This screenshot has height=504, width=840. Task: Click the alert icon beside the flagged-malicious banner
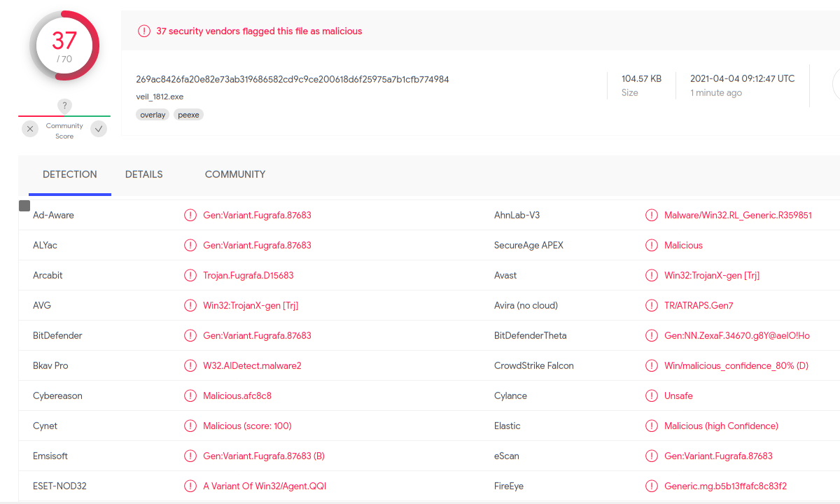(x=144, y=31)
